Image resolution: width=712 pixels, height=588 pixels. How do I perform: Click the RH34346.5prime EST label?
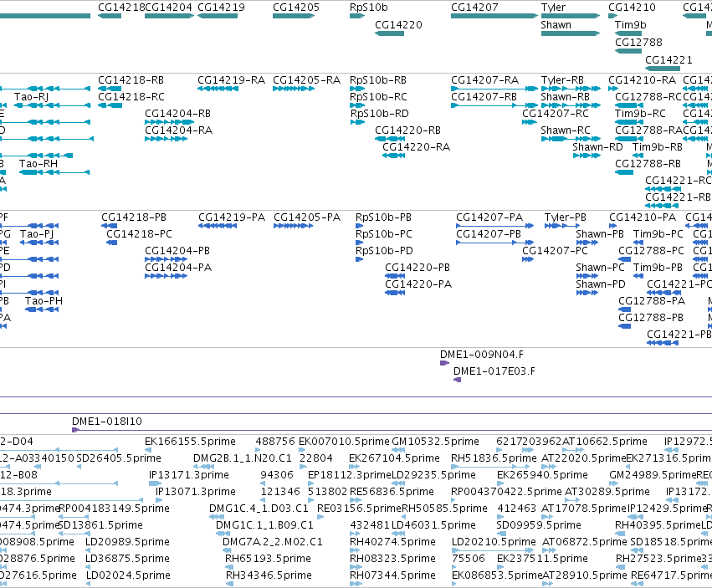[269, 575]
